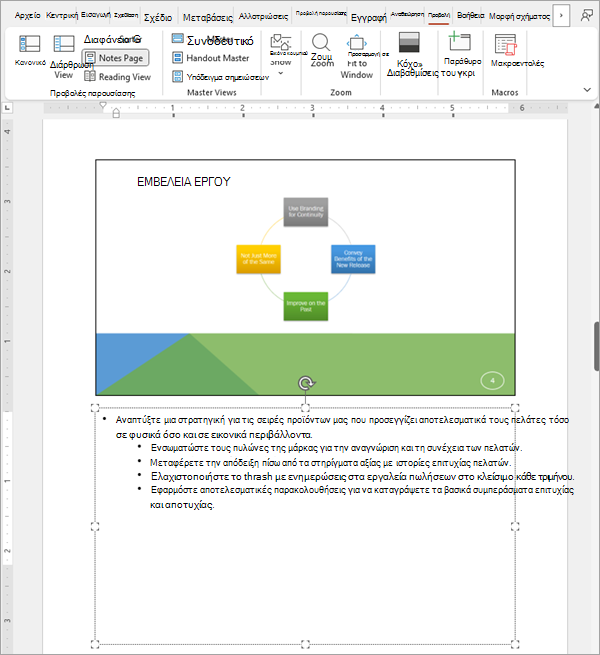Open the Εγγραφή (Record) tab
The image size is (600, 655).
369,18
